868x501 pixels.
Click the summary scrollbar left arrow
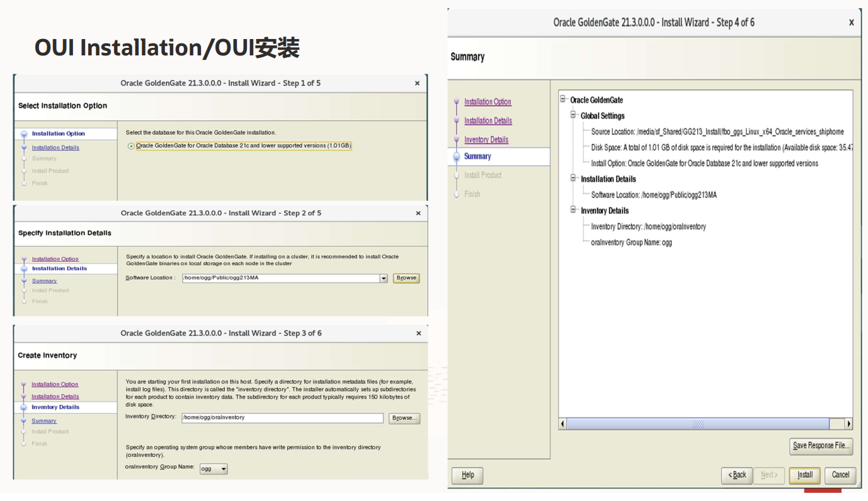[563, 424]
